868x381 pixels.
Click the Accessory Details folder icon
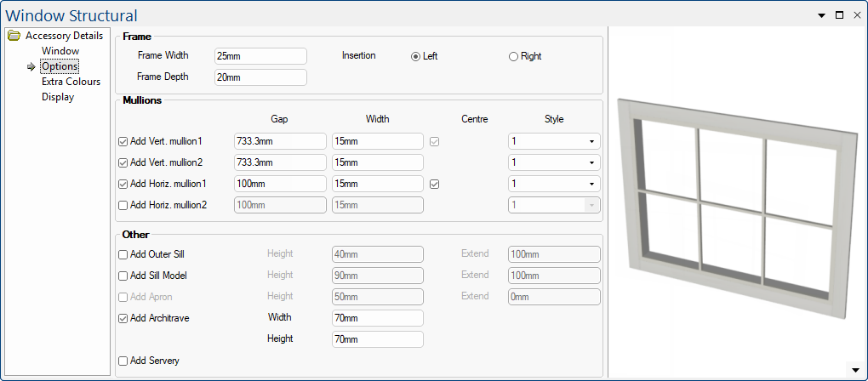(14, 36)
